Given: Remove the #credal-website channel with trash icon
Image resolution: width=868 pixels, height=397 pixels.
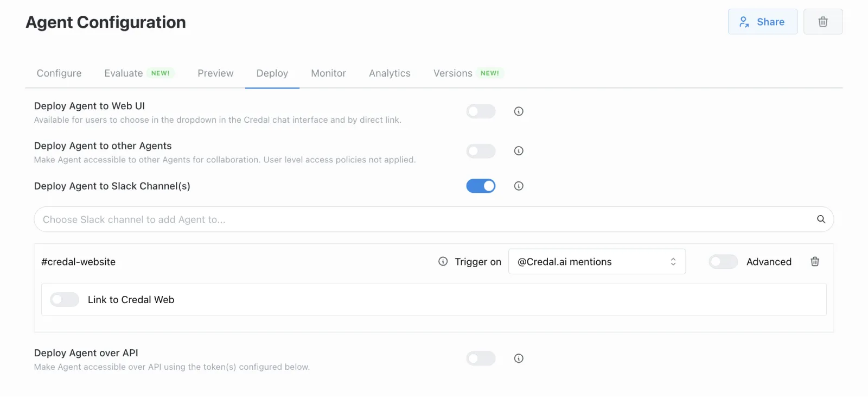Looking at the screenshot, I should pos(814,262).
